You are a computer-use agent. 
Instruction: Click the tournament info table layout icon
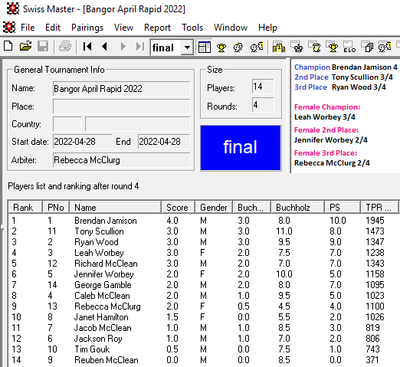pos(204,47)
